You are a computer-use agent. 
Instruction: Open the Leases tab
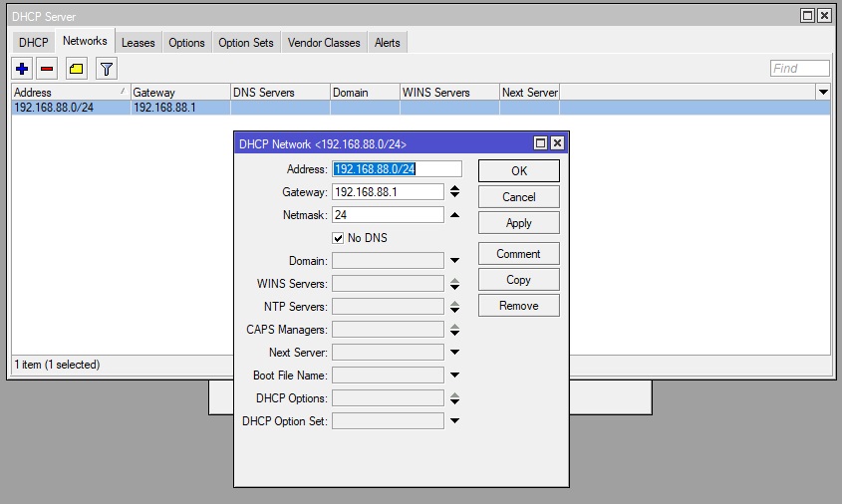click(x=138, y=43)
